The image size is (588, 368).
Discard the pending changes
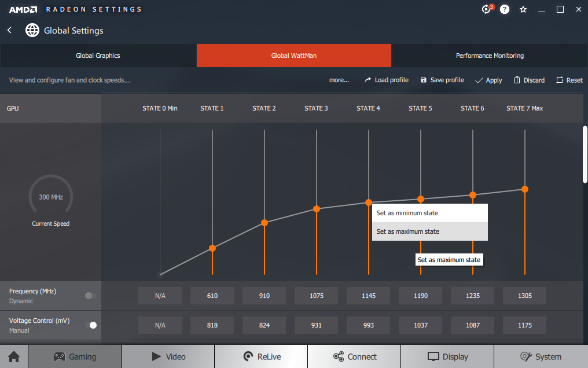pos(529,80)
